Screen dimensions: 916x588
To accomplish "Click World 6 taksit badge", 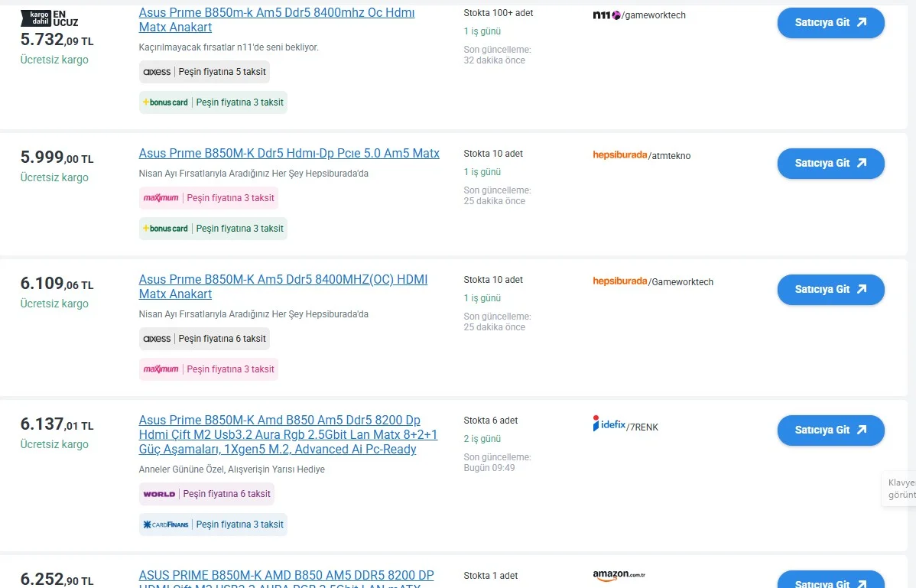I will pyautogui.click(x=206, y=494).
